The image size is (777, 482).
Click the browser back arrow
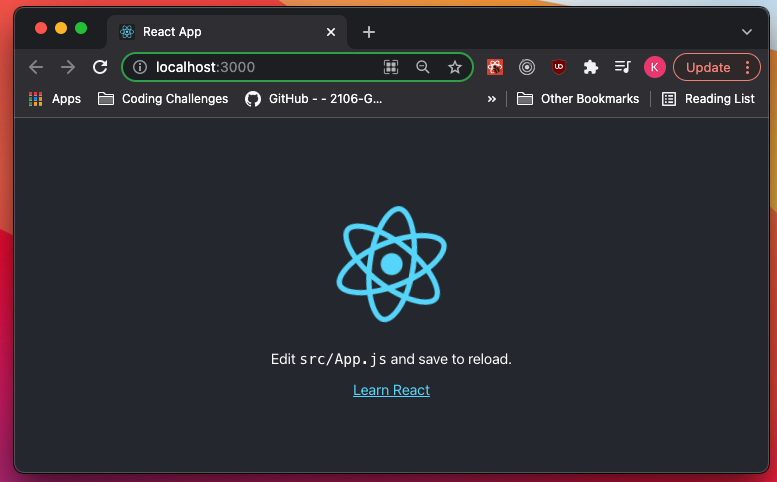pyautogui.click(x=36, y=67)
